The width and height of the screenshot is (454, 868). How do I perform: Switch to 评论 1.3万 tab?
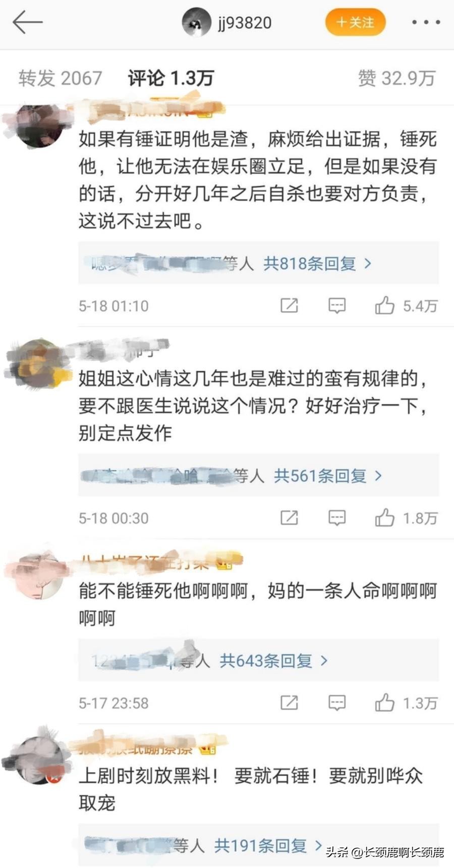click(171, 78)
